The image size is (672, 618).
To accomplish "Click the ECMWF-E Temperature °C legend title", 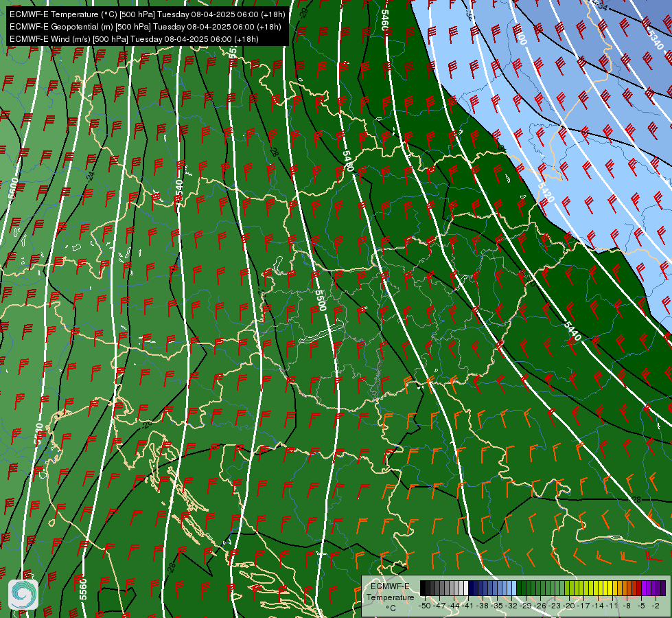I will [390, 597].
